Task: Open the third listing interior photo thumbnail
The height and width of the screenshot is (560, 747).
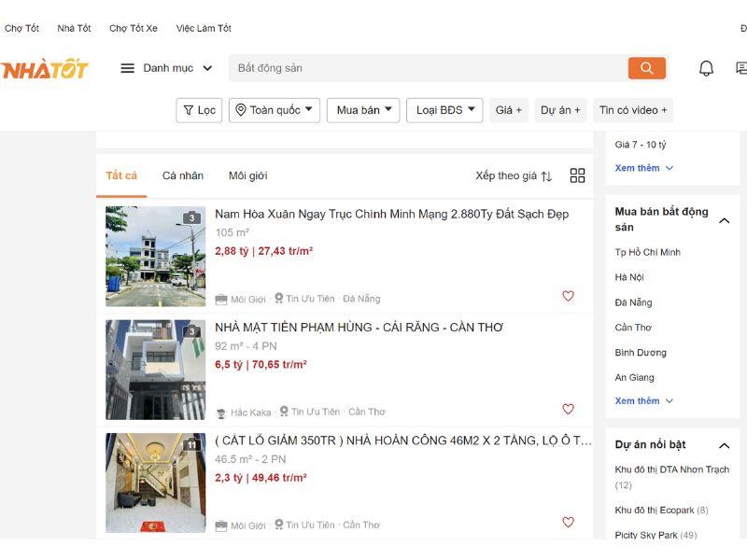Action: pyautogui.click(x=155, y=483)
